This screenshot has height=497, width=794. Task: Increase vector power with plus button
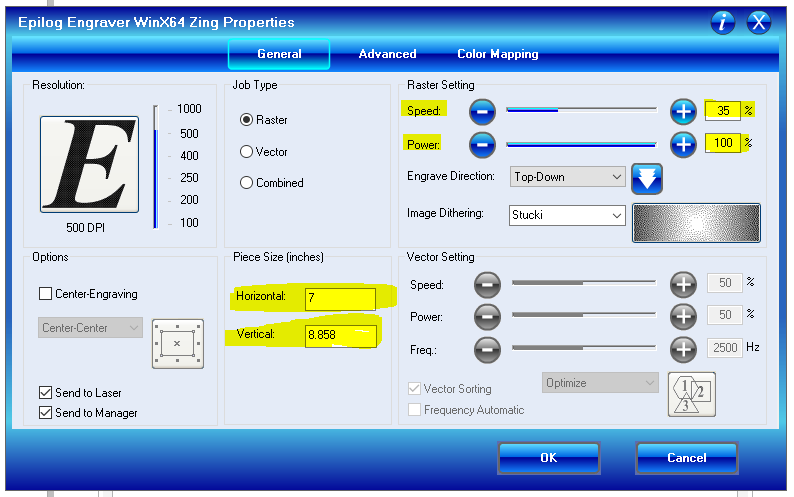pos(683,317)
